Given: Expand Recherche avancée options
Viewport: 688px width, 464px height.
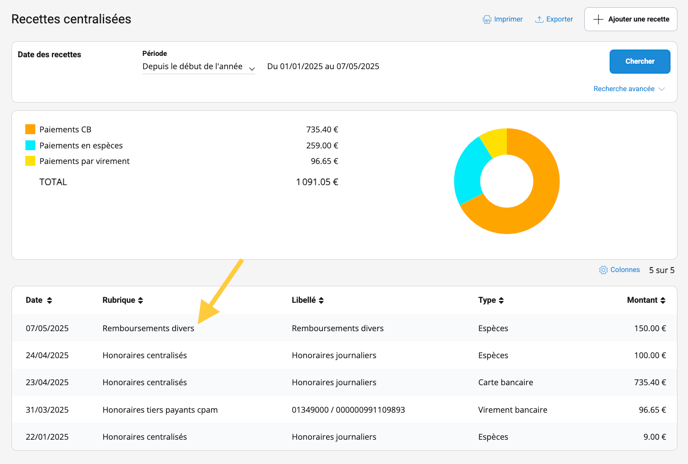Looking at the screenshot, I should [629, 89].
